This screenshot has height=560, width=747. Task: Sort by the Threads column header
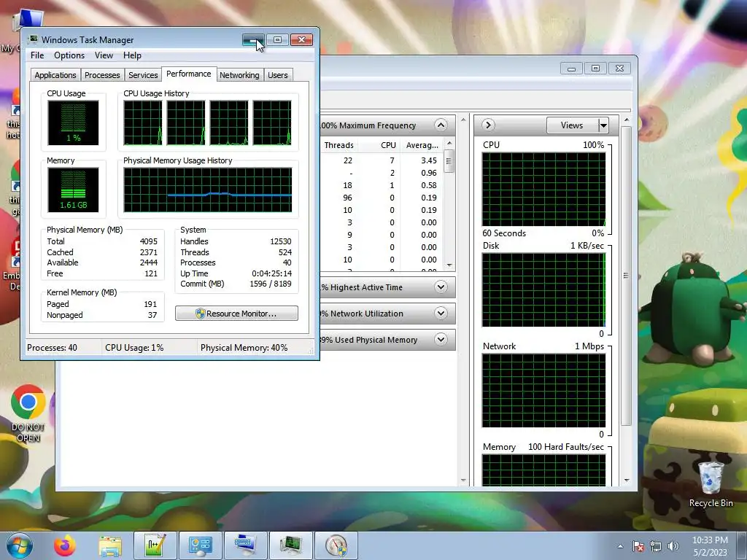coord(338,145)
